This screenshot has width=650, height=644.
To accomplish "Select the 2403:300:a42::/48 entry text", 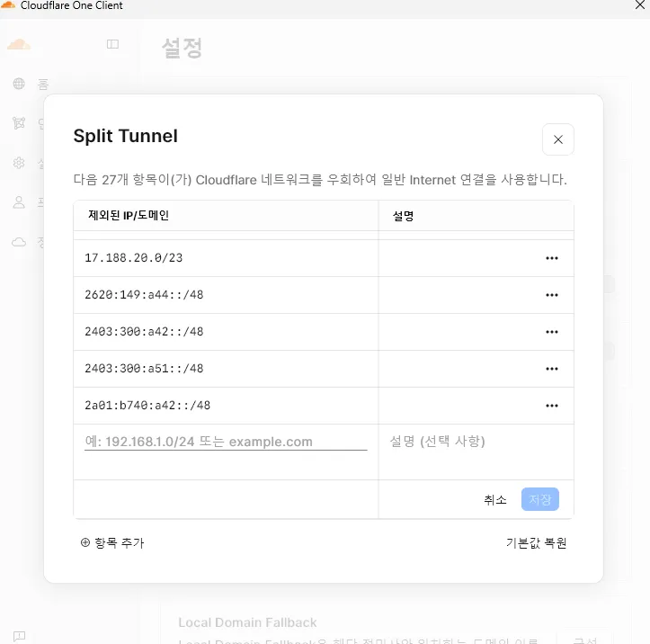I will coord(144,332).
